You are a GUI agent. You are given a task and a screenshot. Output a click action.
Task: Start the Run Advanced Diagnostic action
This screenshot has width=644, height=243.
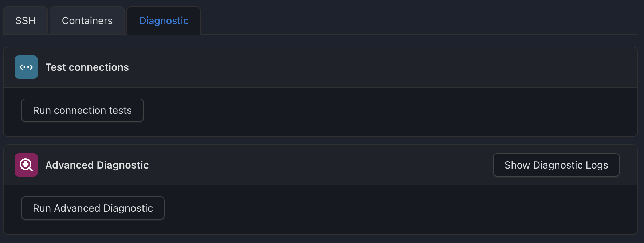93,208
